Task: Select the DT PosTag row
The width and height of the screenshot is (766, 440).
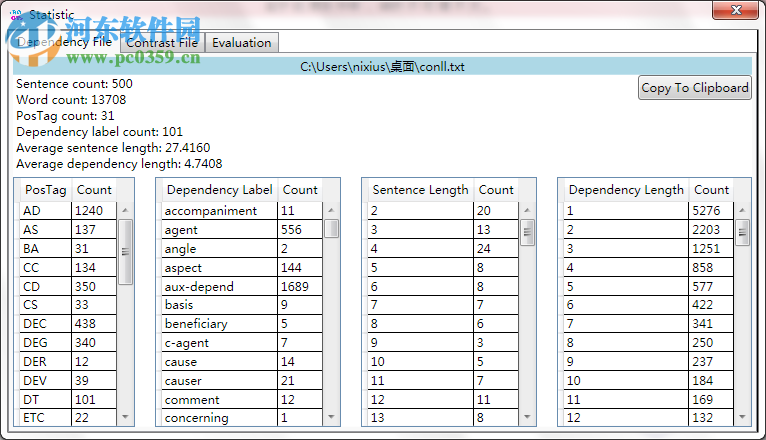Action: 68,399
